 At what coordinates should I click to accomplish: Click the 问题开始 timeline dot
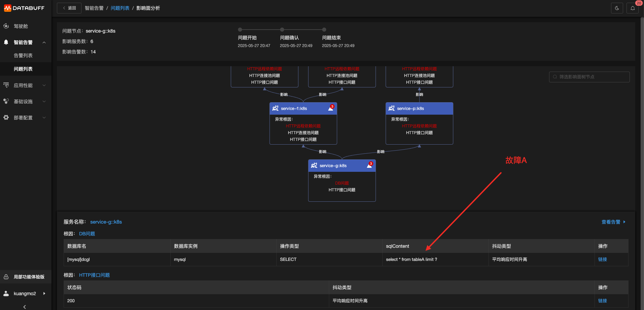click(x=240, y=30)
